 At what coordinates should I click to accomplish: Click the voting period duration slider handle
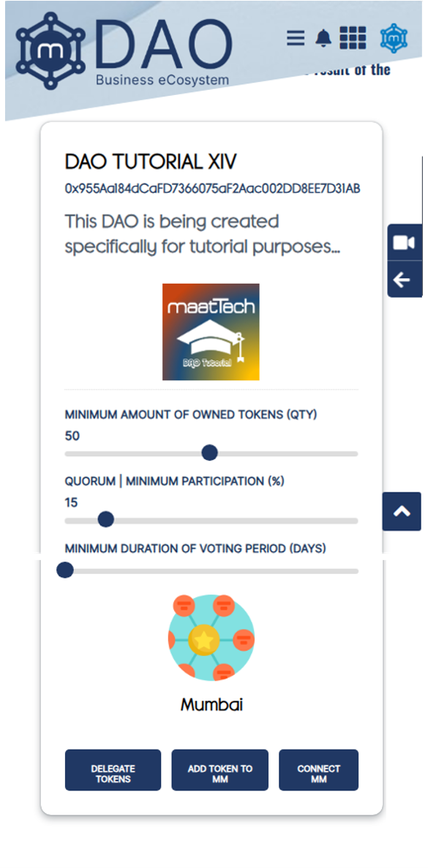tap(65, 570)
